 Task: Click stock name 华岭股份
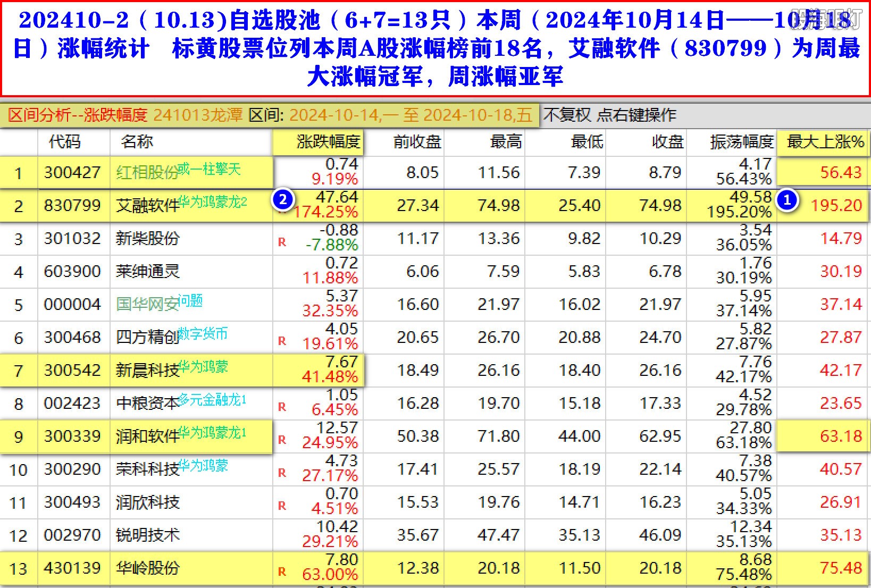point(147,568)
